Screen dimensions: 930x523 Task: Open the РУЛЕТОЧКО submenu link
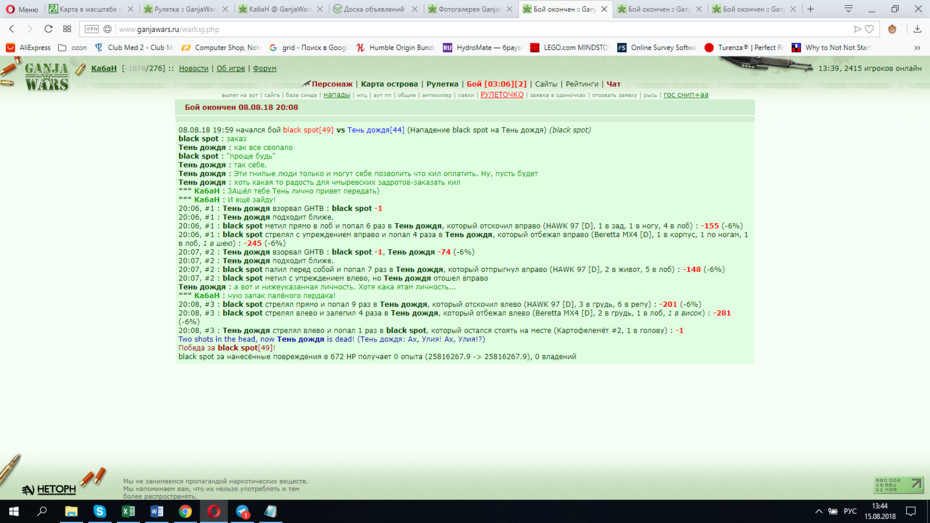tap(502, 95)
